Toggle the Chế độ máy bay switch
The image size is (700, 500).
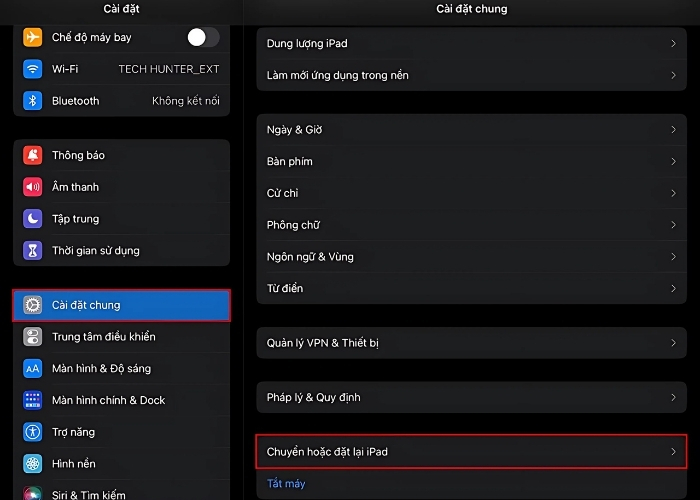click(x=202, y=37)
